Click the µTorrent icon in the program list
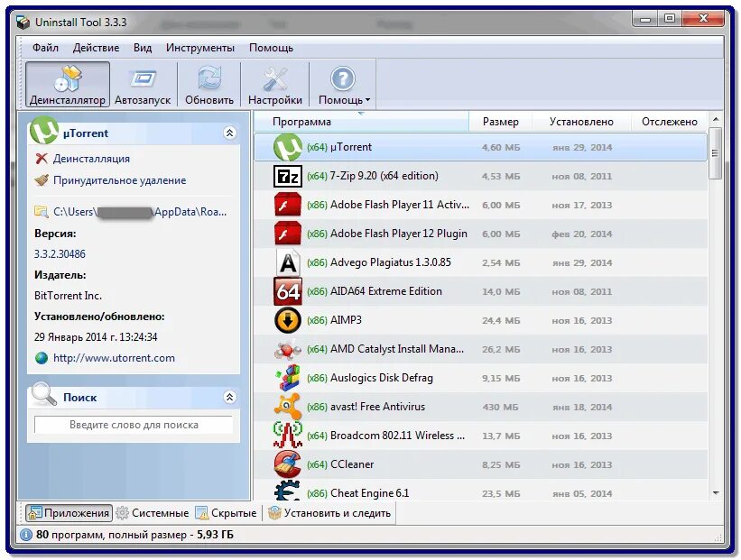The width and height of the screenshot is (741, 560). point(287,147)
